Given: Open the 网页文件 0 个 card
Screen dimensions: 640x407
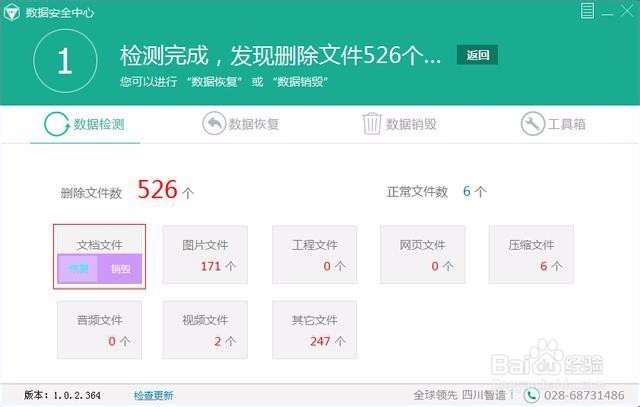Looking at the screenshot, I should tap(422, 254).
